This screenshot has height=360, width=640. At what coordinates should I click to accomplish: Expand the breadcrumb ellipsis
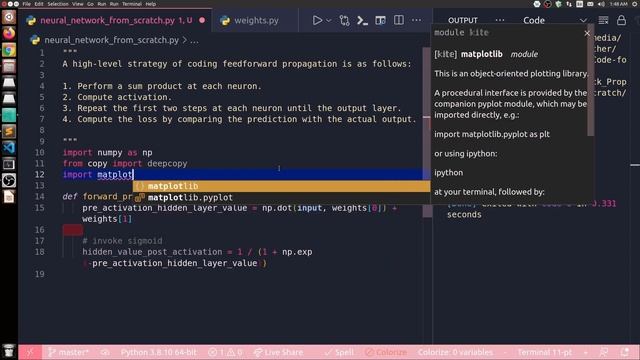tap(194, 40)
